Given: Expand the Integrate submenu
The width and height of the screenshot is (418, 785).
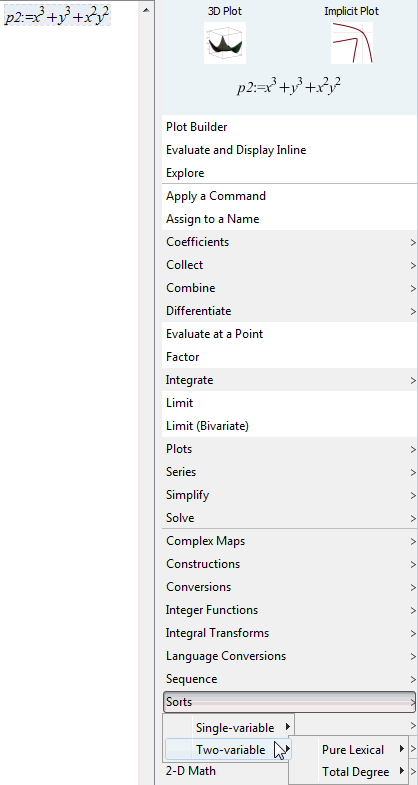Looking at the screenshot, I should click(x=290, y=380).
